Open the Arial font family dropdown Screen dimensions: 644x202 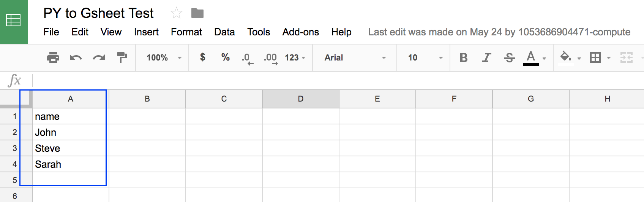(355, 57)
